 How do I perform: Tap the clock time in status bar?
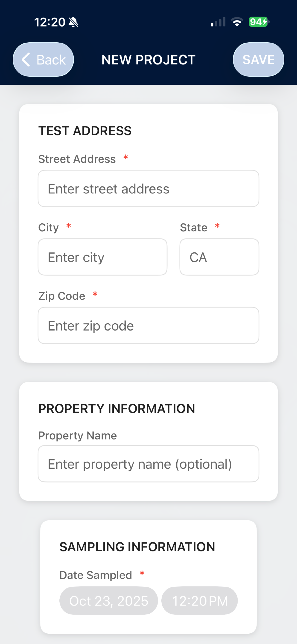pyautogui.click(x=50, y=22)
